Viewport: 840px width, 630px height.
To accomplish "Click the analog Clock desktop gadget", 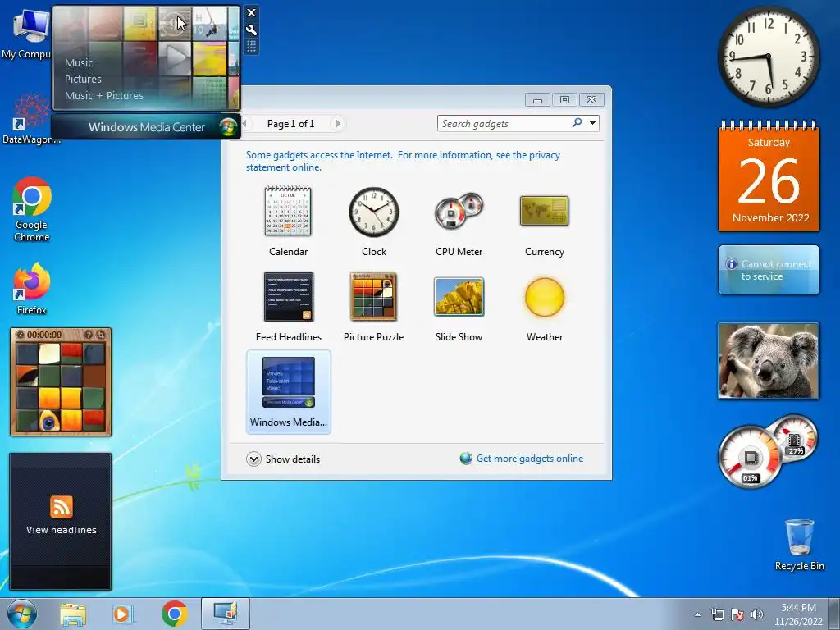I will (x=768, y=57).
